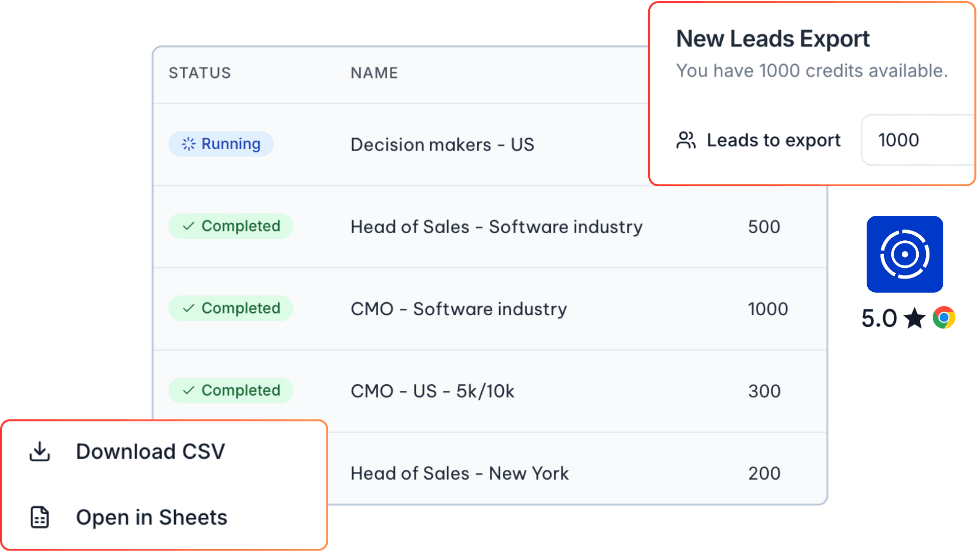Select Download CSV from the context menu
This screenshot has height=551, width=980.
(x=151, y=451)
